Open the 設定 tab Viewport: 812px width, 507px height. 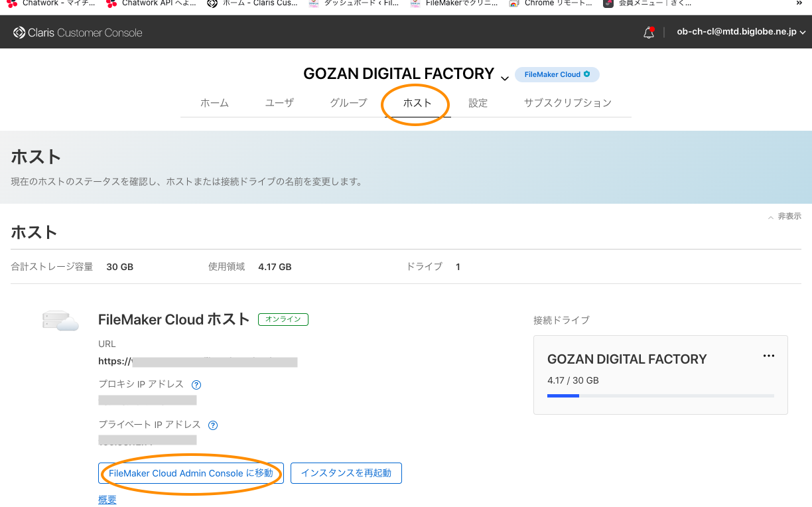(478, 103)
